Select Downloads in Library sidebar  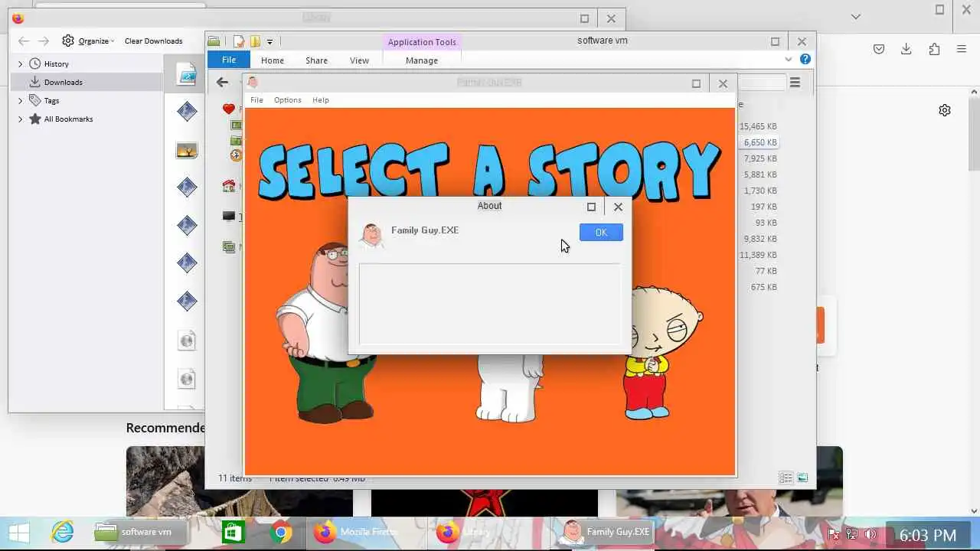coord(63,83)
